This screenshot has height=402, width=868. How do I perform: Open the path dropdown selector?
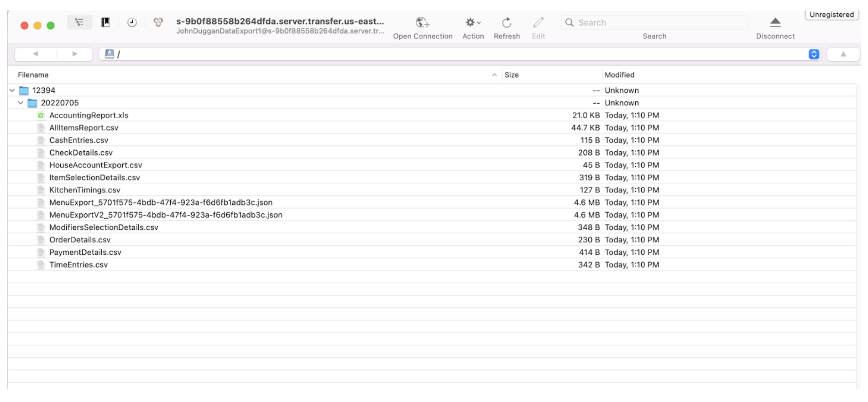[814, 54]
